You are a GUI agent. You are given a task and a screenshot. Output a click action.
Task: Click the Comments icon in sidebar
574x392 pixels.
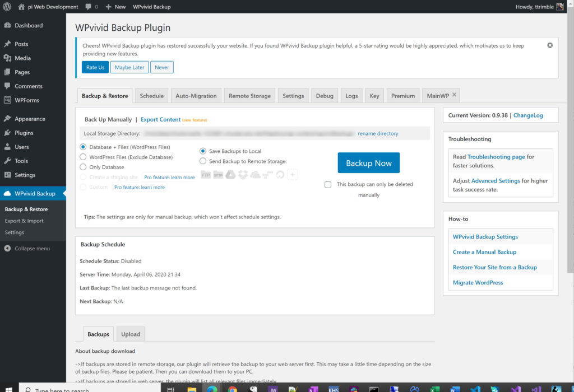(7, 86)
